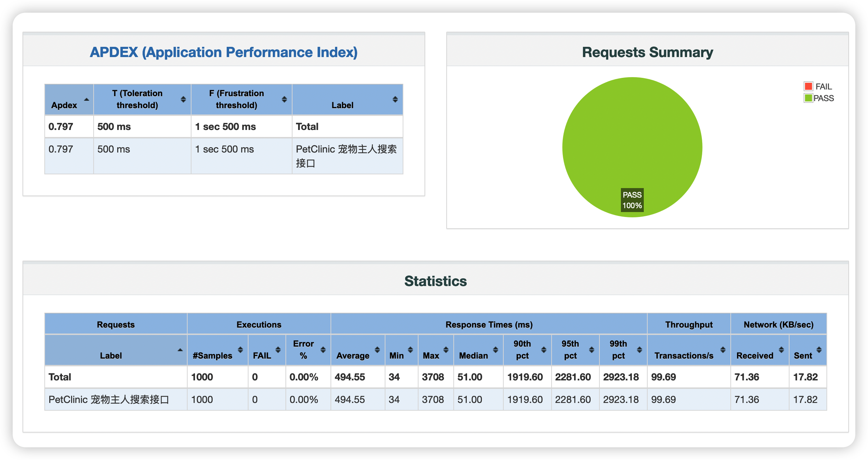Sort by F Frustration threshold column

point(284,100)
